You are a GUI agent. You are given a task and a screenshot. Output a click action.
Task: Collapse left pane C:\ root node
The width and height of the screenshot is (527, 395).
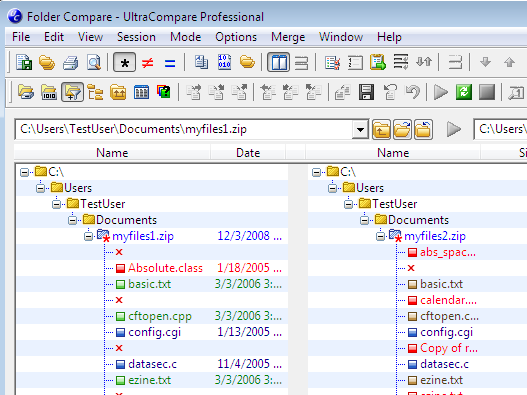click(x=24, y=172)
